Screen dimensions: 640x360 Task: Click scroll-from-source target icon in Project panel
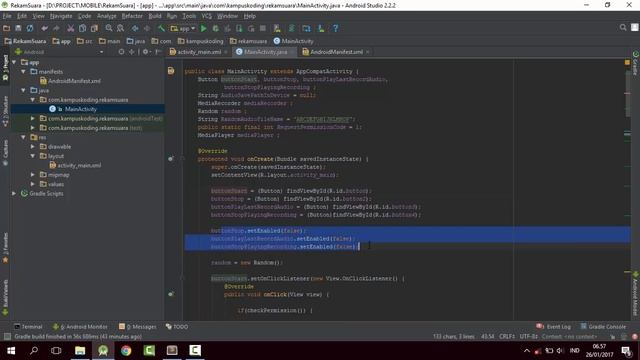click(121, 52)
